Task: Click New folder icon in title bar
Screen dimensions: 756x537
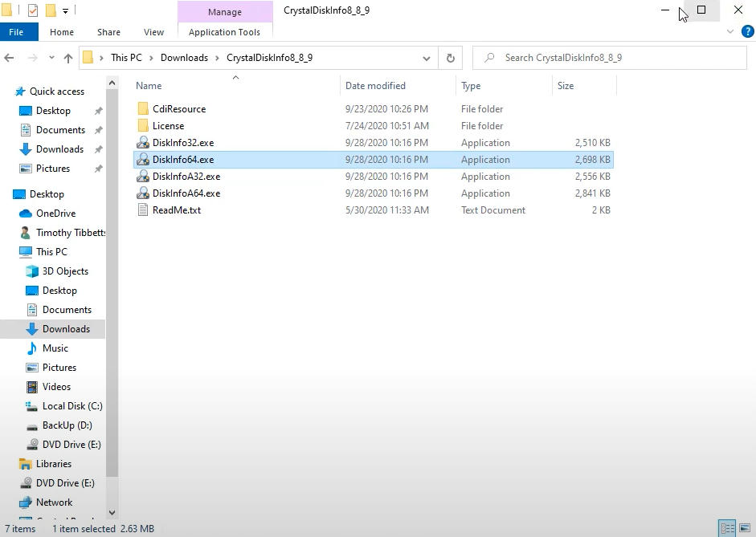Action: (51, 10)
